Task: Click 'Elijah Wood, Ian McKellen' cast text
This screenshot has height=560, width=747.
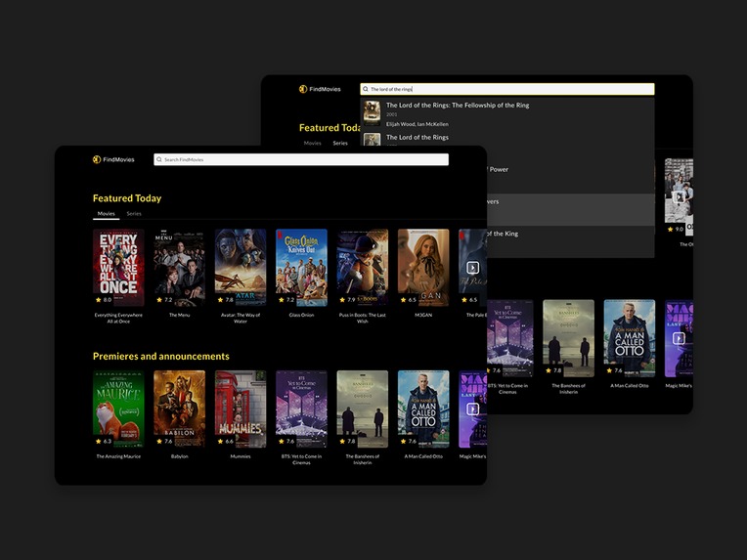Action: point(417,124)
